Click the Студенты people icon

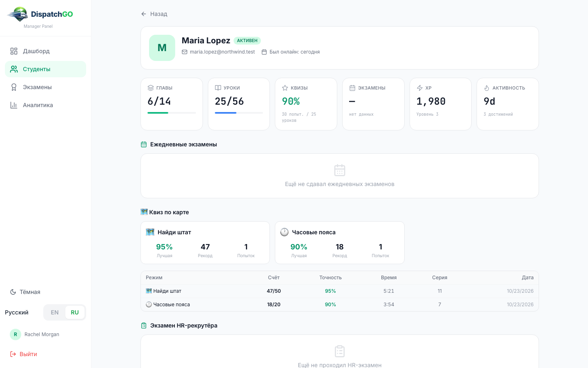click(14, 69)
